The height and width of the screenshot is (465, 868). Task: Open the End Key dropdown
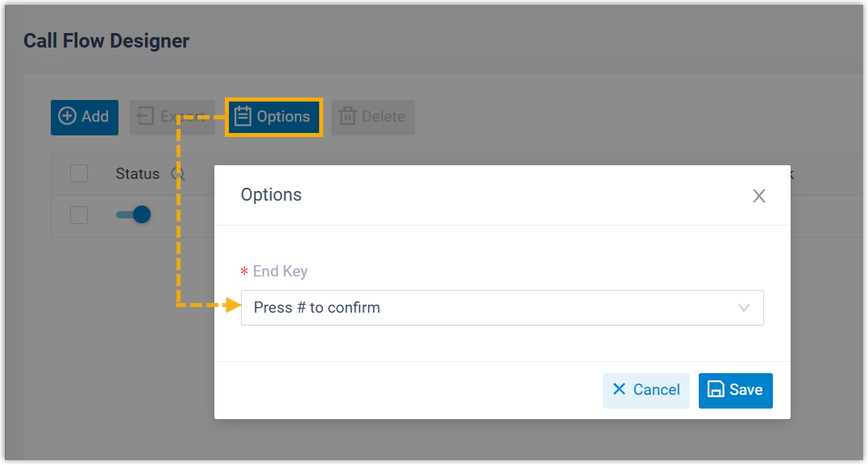point(501,308)
